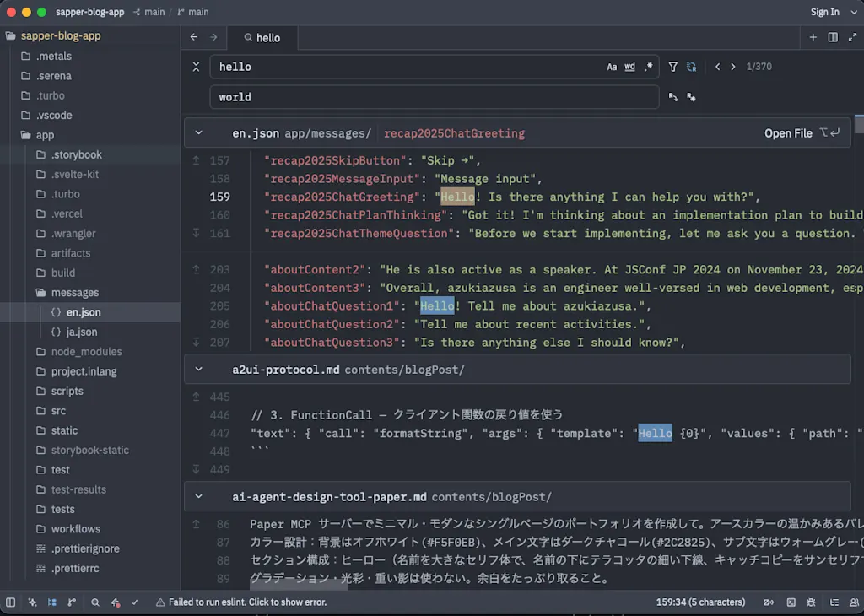Viewport: 864px width, 616px height.
Task: Open the language server icon with red dot
Action: point(115,602)
